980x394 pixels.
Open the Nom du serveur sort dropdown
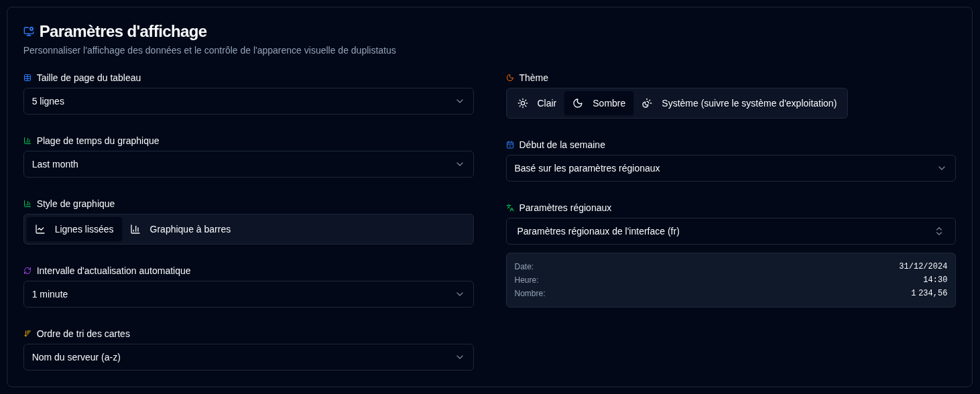[249, 357]
